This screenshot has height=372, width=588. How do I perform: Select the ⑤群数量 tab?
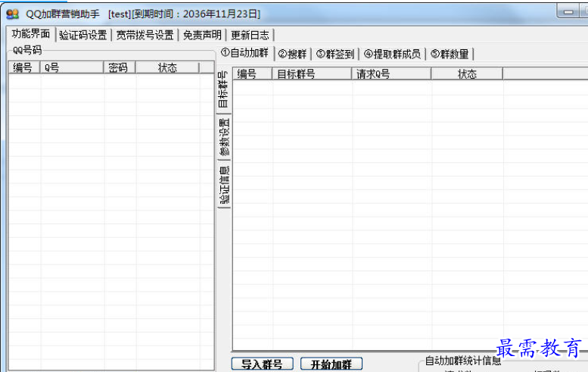point(450,54)
